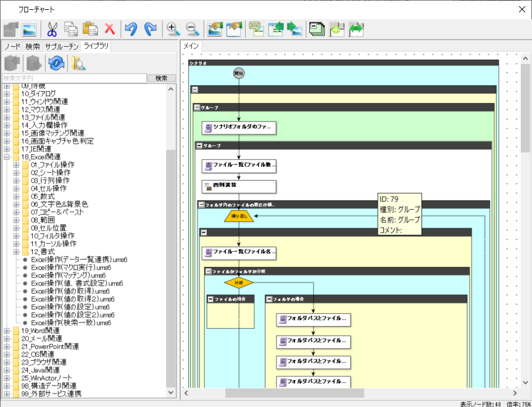
Task: Click the blue refresh icon in library panel
Action: 57,63
